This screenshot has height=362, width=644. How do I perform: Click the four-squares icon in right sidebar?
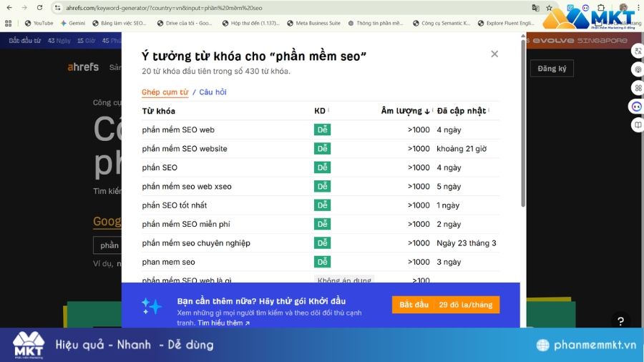638,88
